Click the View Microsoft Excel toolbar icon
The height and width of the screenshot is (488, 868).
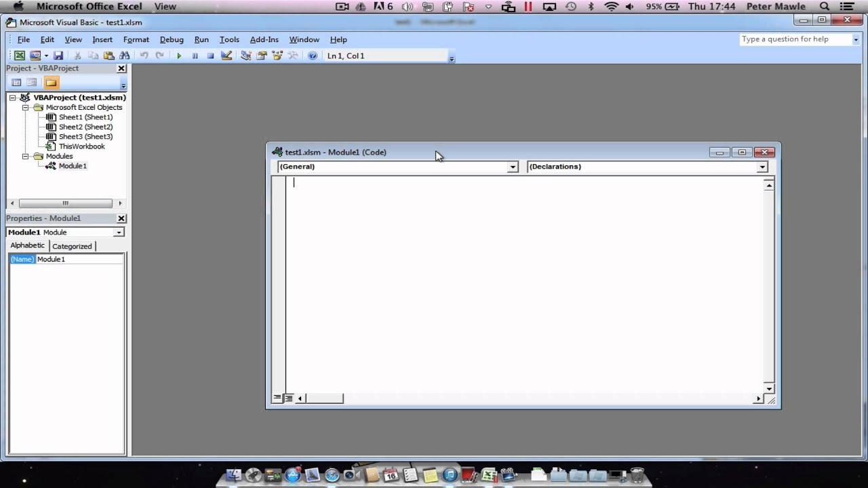point(20,56)
